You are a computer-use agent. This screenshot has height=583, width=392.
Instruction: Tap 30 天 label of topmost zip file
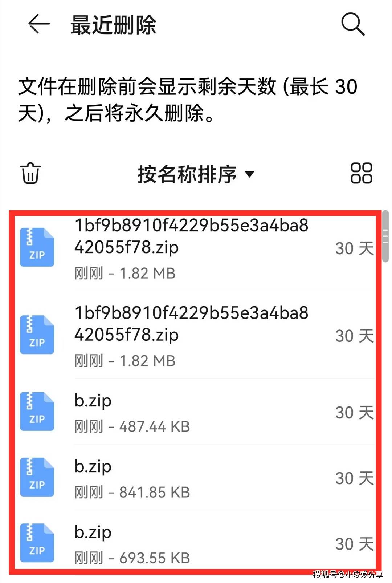(x=355, y=248)
